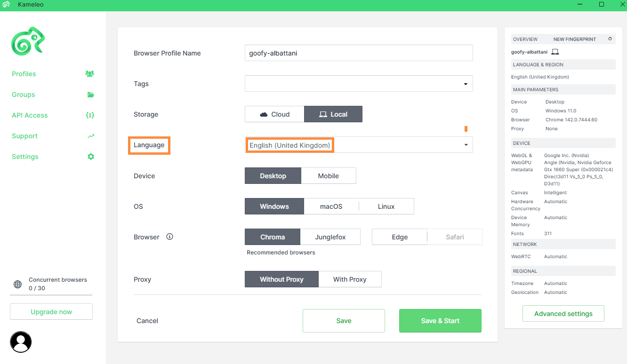Click the Groups folder icon
Viewport: 627px width, 364px height.
[x=91, y=95]
